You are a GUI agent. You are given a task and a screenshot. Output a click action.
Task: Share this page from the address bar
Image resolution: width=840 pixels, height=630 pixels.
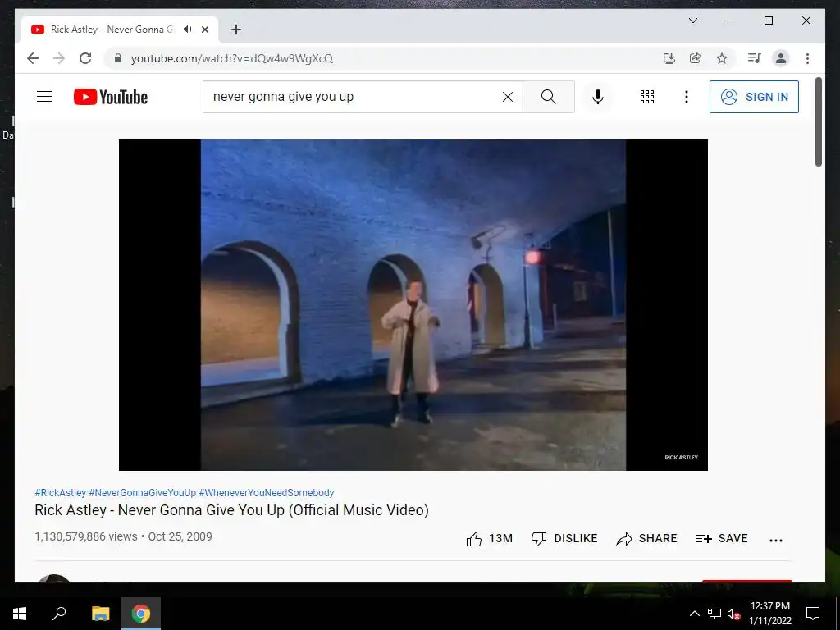click(x=696, y=58)
